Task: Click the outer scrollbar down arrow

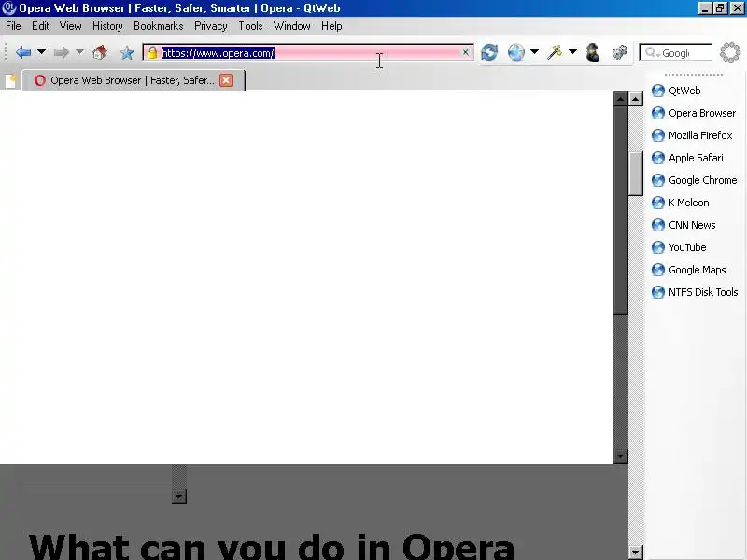Action: (636, 553)
